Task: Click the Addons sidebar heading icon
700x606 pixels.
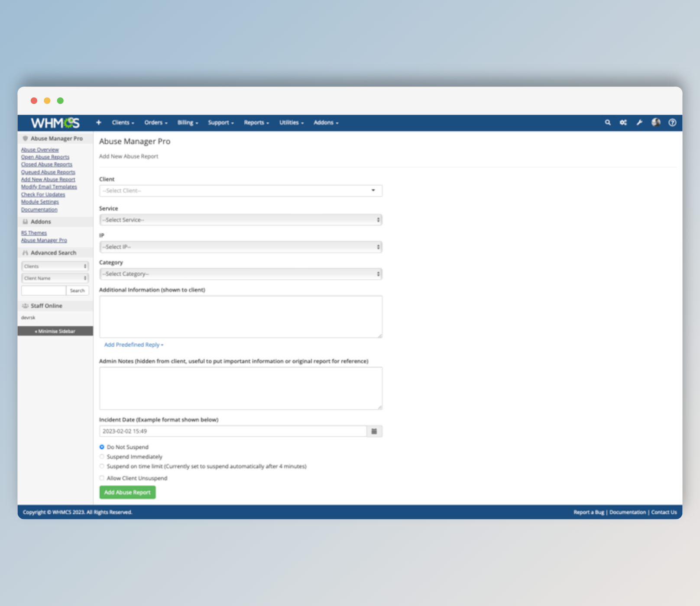Action: click(25, 222)
